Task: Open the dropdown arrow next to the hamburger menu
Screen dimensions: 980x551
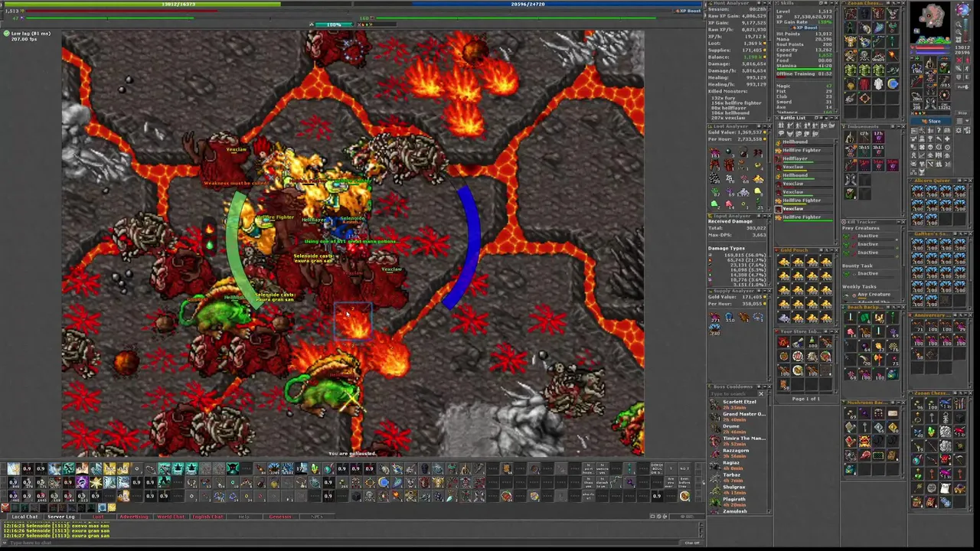Action: (x=967, y=121)
